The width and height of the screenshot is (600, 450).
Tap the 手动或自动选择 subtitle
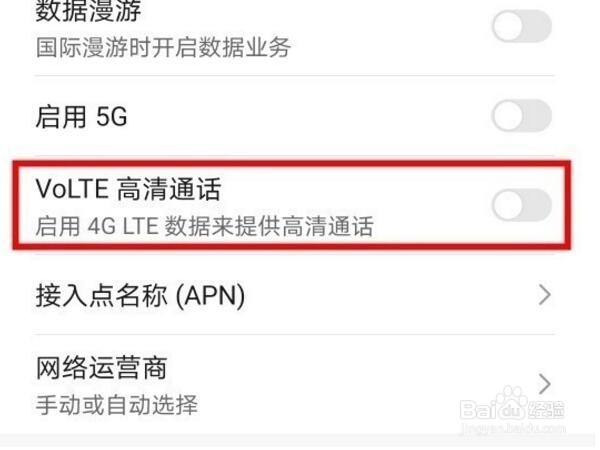[117, 405]
